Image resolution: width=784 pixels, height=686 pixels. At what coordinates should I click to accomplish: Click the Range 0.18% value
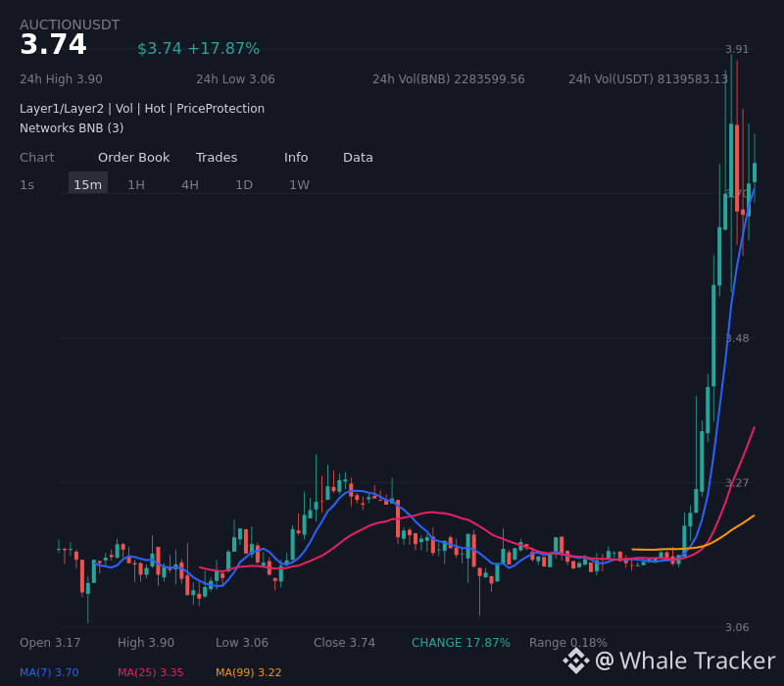[568, 643]
